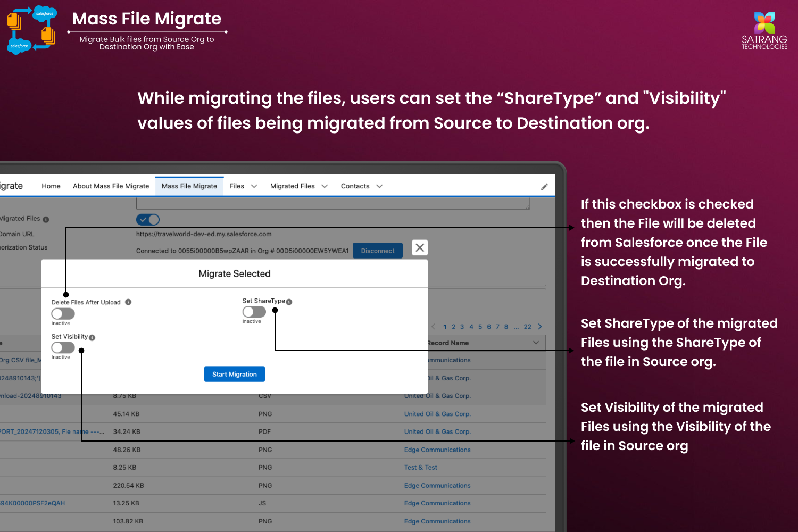The height and width of the screenshot is (532, 798).
Task: Click the JS file type cell
Action: click(x=262, y=503)
